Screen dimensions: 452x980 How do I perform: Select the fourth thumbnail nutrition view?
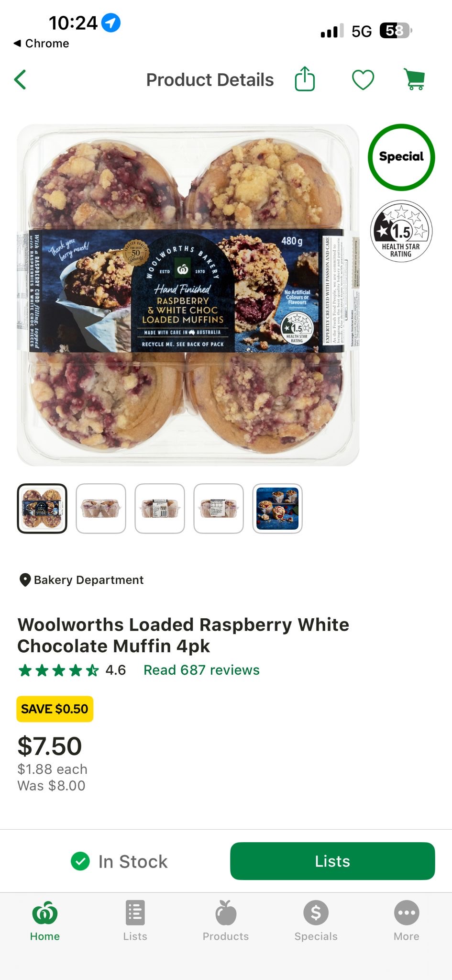click(x=219, y=508)
